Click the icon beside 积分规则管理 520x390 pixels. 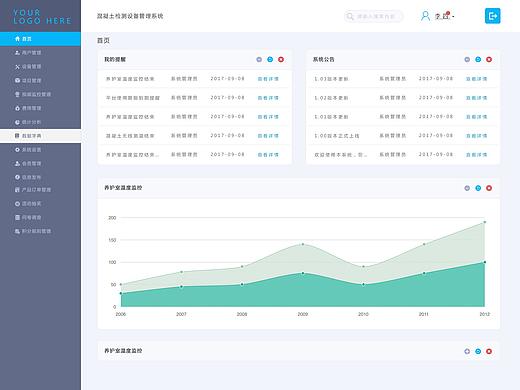click(17, 231)
